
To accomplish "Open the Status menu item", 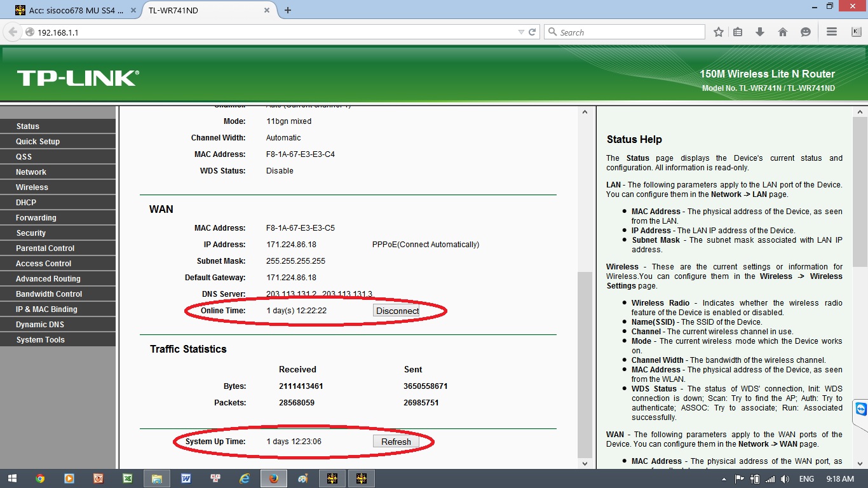I will tap(58, 126).
